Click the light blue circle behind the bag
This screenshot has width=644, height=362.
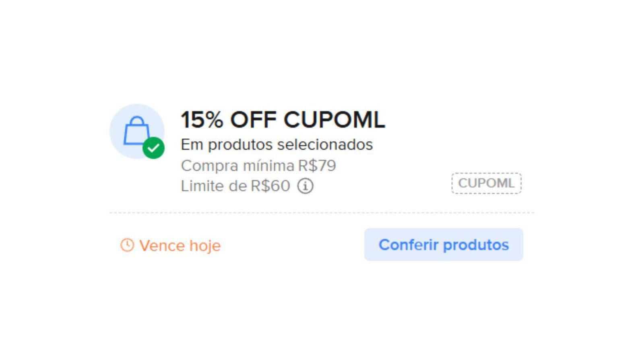point(121,117)
